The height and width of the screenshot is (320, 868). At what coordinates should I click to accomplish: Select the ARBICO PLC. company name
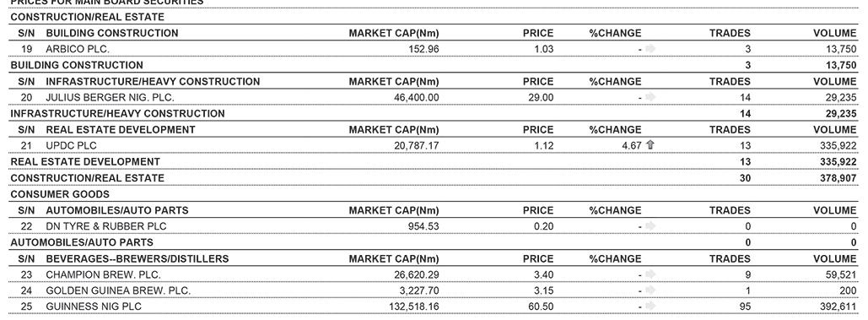(78, 49)
